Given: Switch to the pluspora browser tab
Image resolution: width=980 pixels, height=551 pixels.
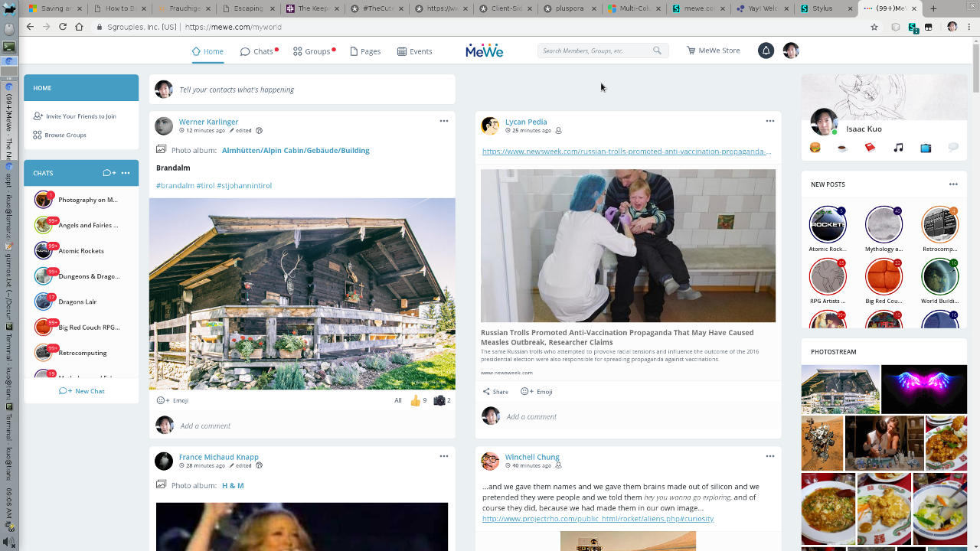Looking at the screenshot, I should (x=570, y=8).
